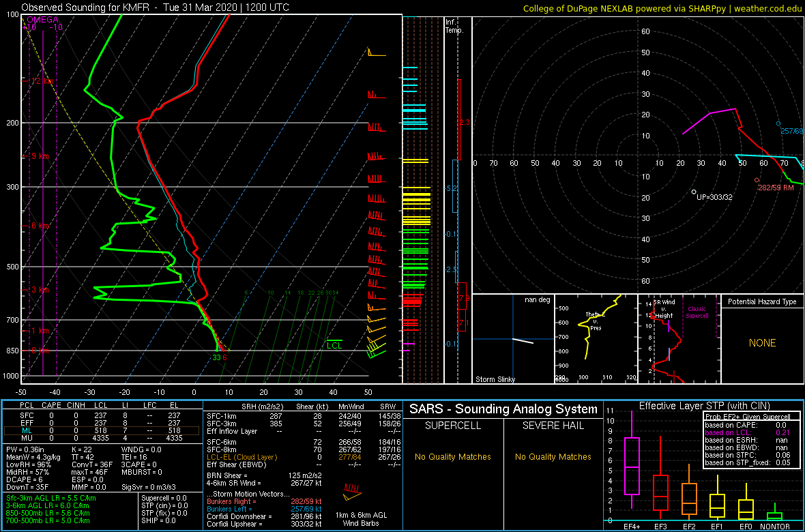
Task: Select the orange EF2 box plot
Action: tap(688, 493)
